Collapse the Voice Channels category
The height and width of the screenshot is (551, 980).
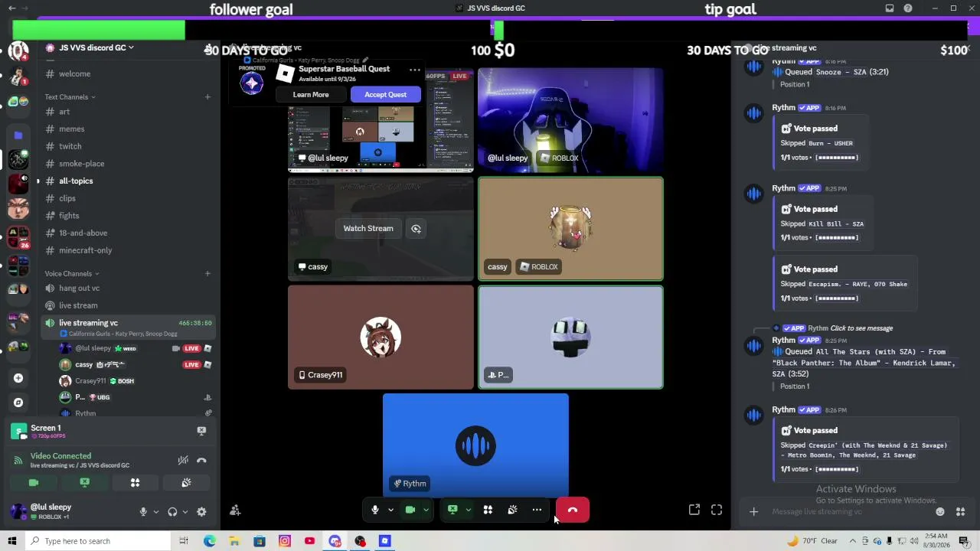pos(72,274)
